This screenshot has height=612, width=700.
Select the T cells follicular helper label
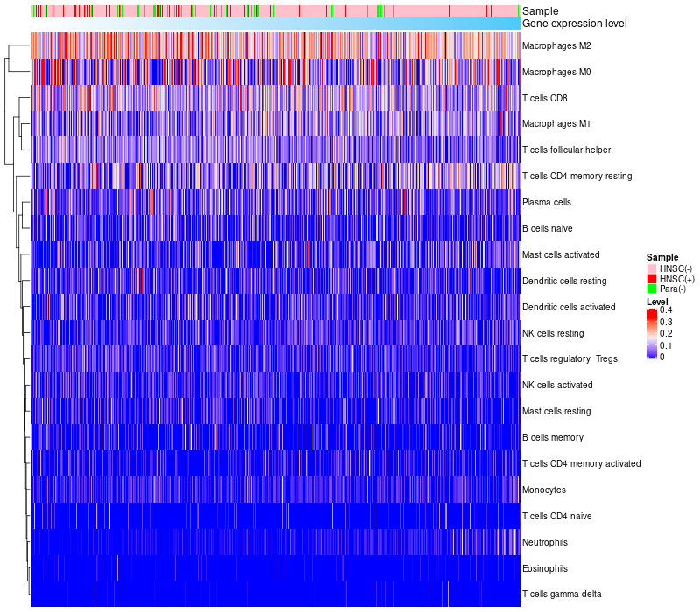point(566,150)
